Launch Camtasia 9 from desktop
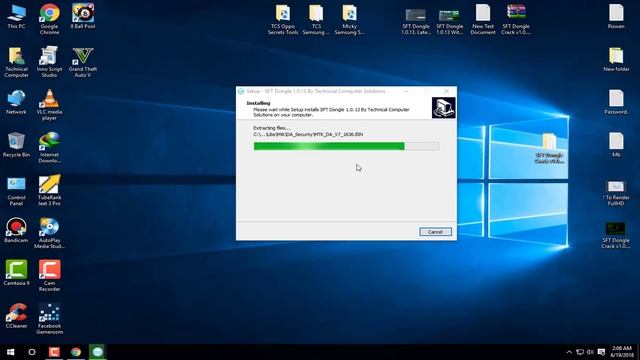Screen dimensions: 640x360 (16, 273)
